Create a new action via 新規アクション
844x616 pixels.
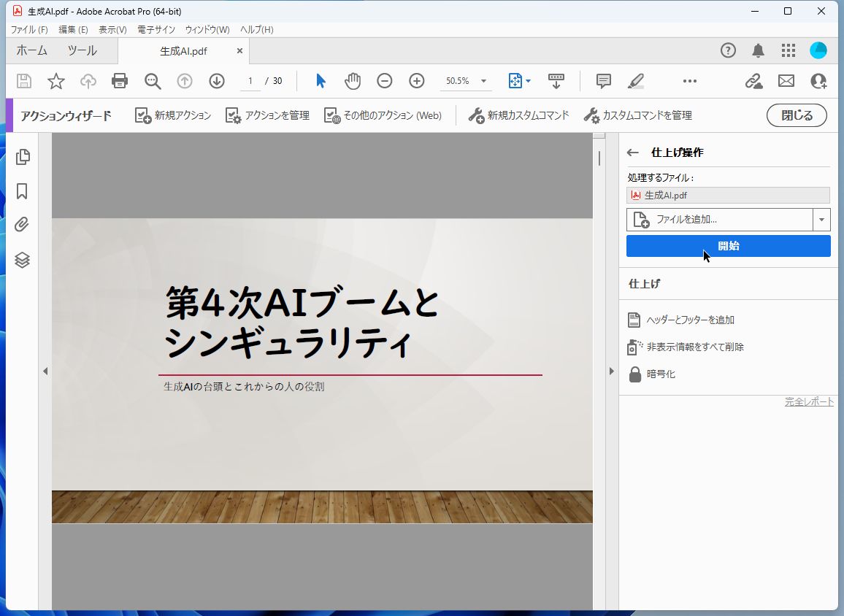tap(172, 115)
